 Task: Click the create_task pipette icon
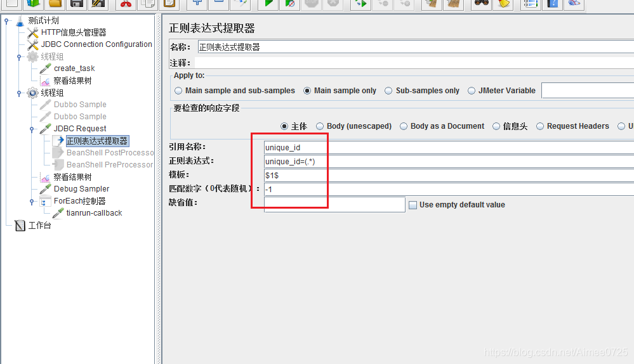pyautogui.click(x=45, y=68)
